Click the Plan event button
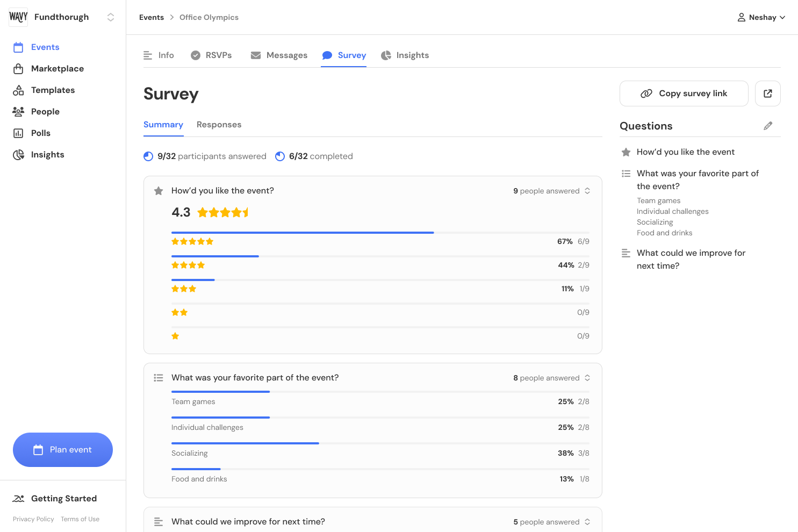The image size is (798, 532). tap(63, 450)
